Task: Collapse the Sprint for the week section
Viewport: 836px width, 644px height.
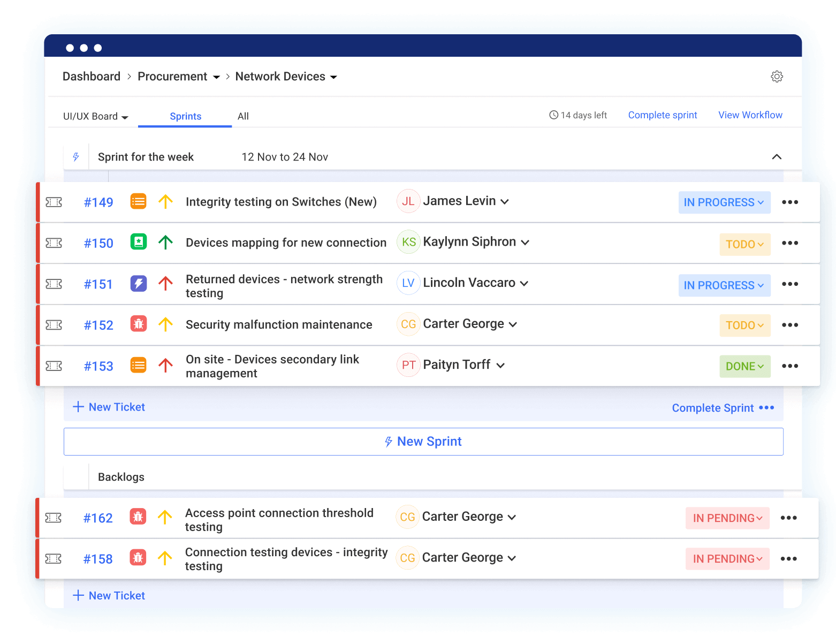Action: pos(777,157)
